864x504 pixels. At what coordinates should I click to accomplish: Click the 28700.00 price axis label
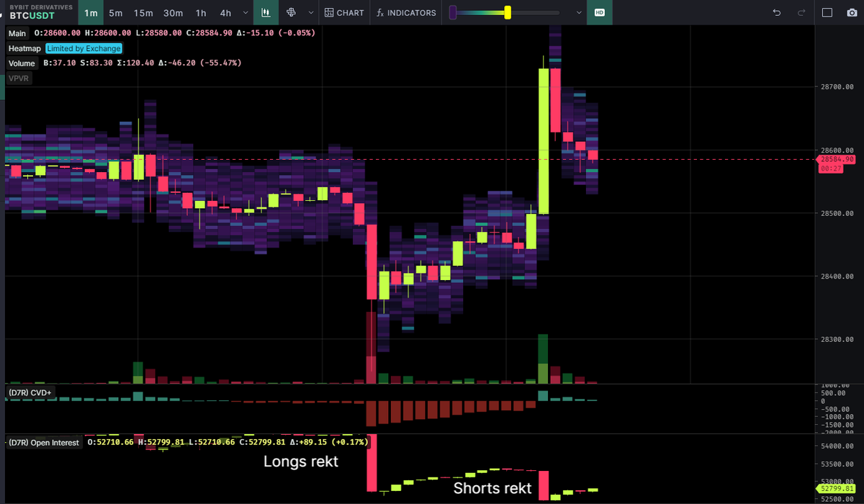point(837,87)
